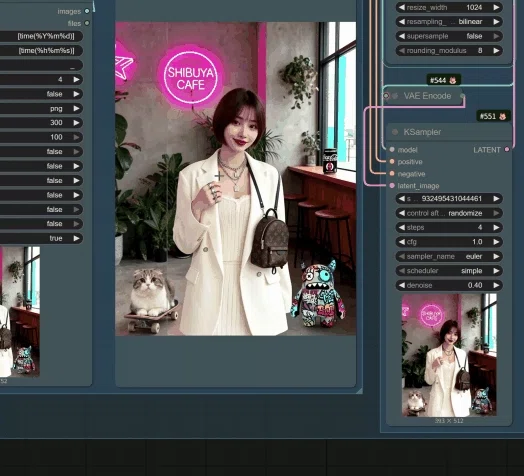This screenshot has width=524, height=476.
Task: Decrease cfg value with left arrow
Action: click(402, 242)
